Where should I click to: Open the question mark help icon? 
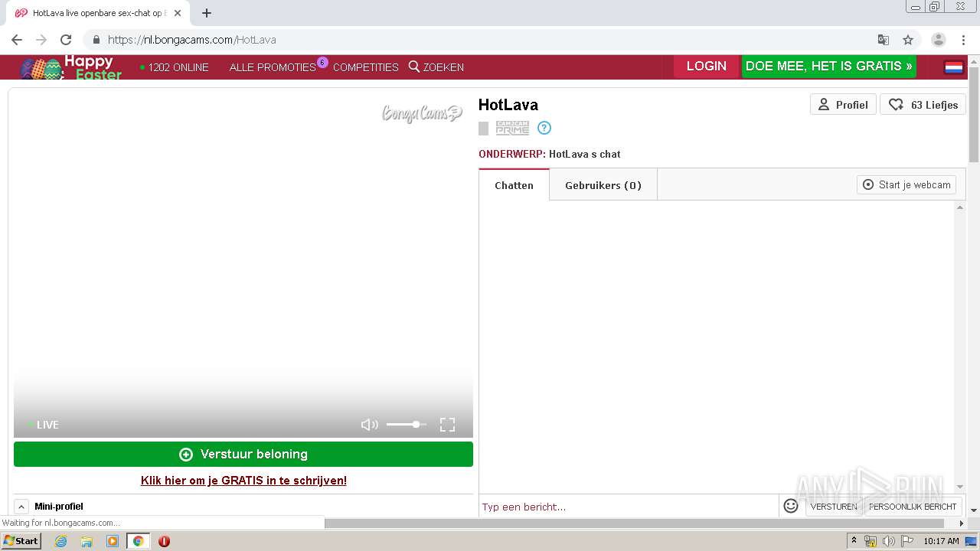[544, 128]
